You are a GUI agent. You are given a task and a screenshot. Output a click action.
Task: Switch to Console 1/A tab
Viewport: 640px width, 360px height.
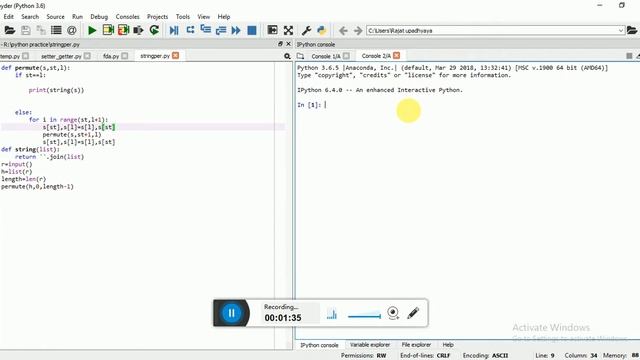coord(326,56)
